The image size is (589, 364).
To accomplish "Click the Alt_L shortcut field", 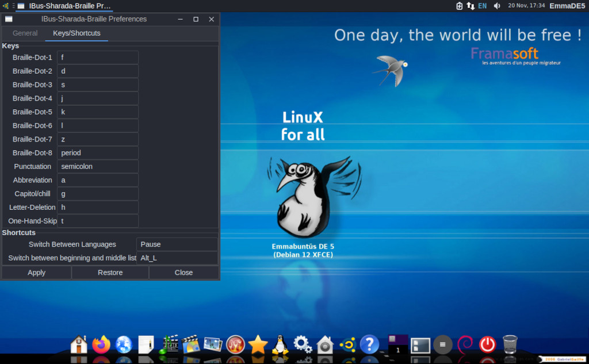I will [177, 258].
